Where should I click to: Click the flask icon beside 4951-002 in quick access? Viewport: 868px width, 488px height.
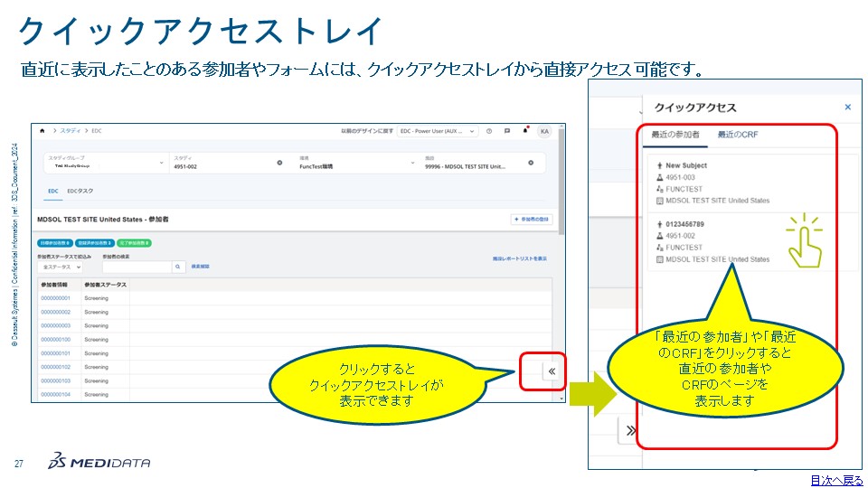[x=659, y=236]
